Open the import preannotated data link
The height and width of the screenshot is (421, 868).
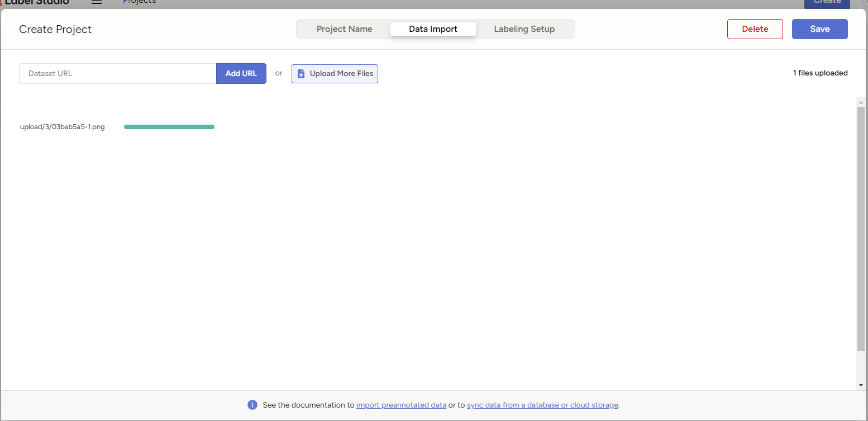pos(401,405)
